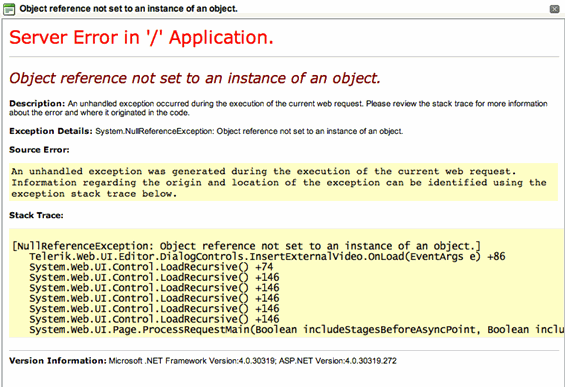Viewport: 565px width, 387px height.
Task: Click 'System.NullReferenceException' in the exception details
Action: (154, 131)
